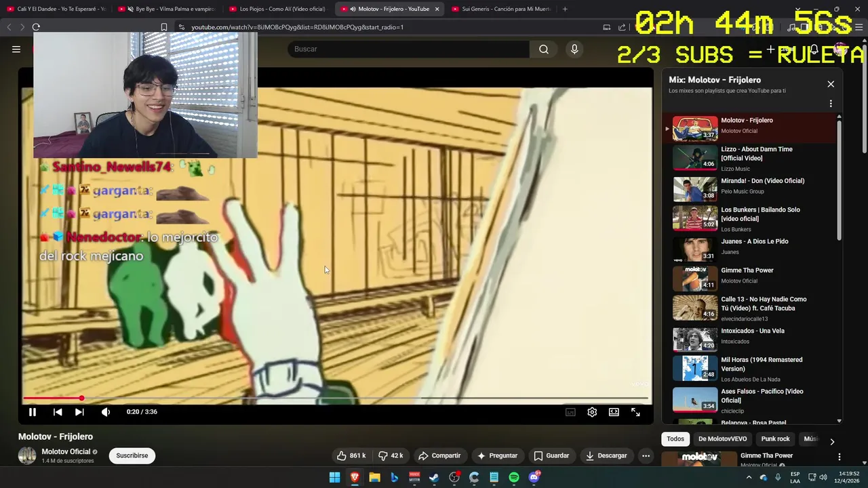Select Calle 13 - No Hay Nadie Como Tú
This screenshot has width=868, height=488.
pyautogui.click(x=750, y=308)
